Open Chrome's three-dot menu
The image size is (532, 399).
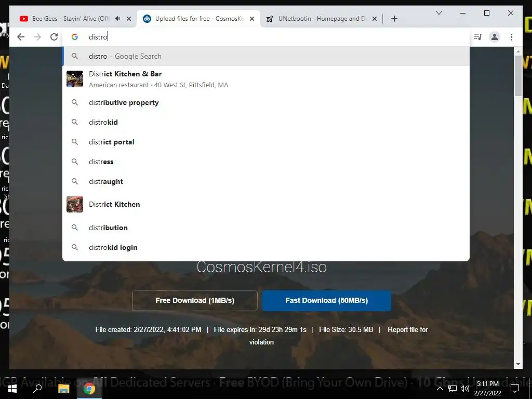pyautogui.click(x=511, y=37)
